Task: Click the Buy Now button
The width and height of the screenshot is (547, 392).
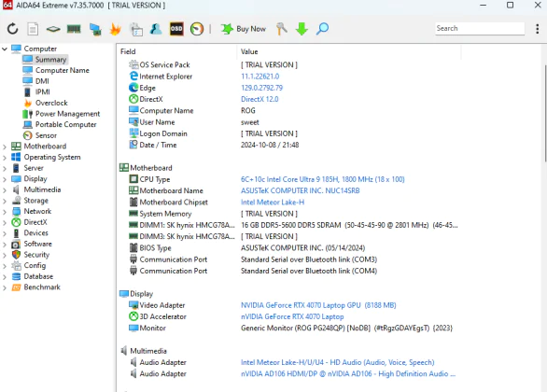Action: pos(244,29)
